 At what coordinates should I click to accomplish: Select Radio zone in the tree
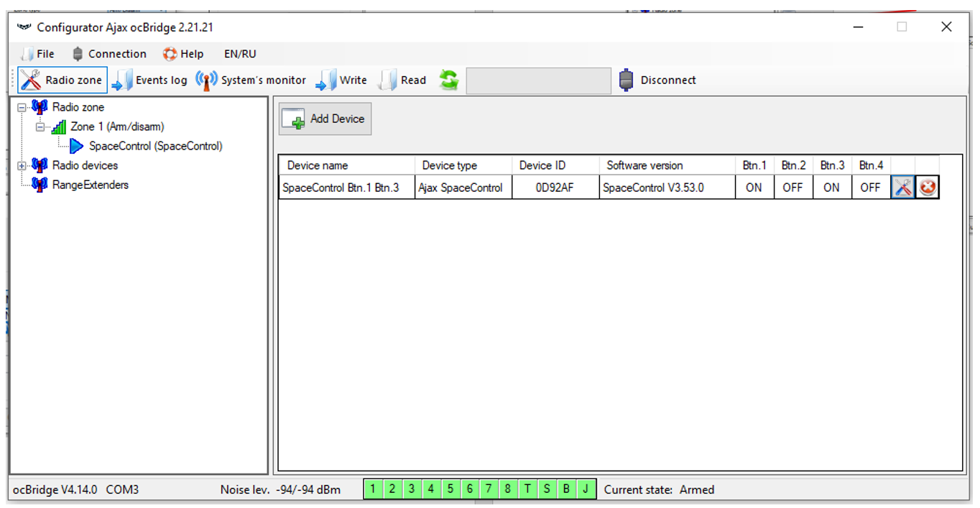click(x=78, y=107)
